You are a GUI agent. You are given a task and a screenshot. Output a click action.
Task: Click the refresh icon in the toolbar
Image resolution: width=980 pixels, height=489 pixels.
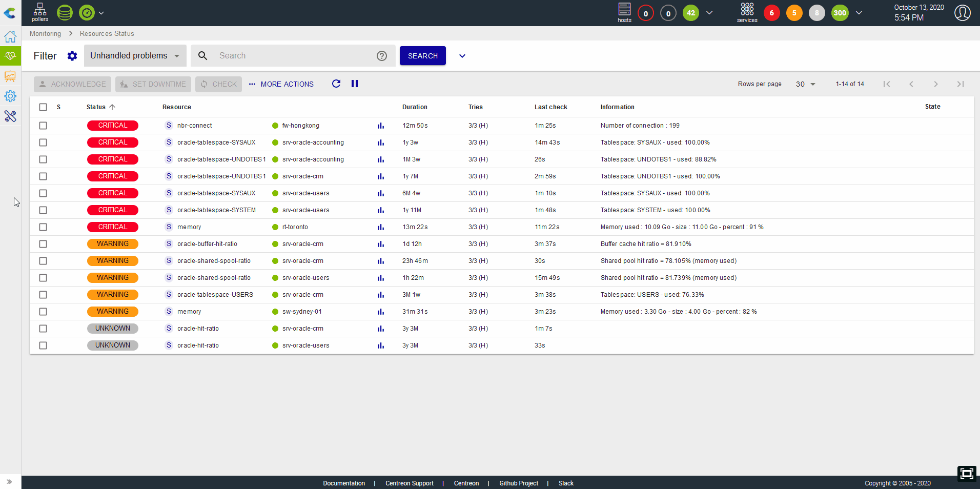336,84
